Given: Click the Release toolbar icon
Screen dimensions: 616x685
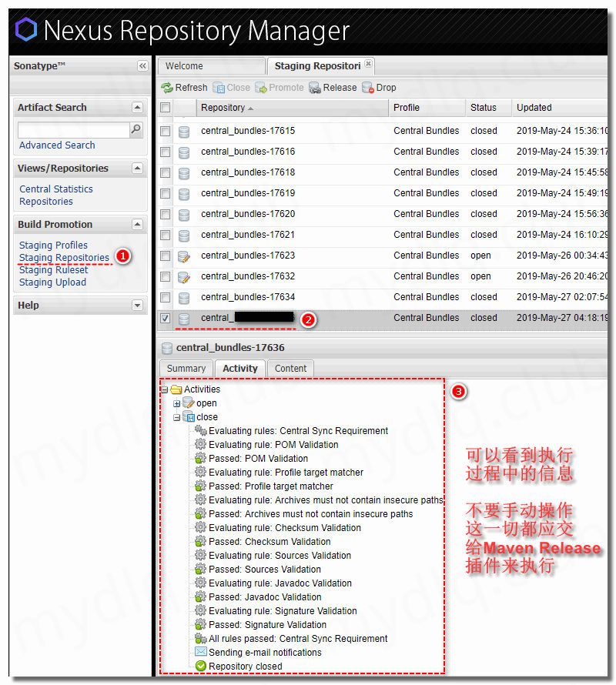Looking at the screenshot, I should 315,88.
